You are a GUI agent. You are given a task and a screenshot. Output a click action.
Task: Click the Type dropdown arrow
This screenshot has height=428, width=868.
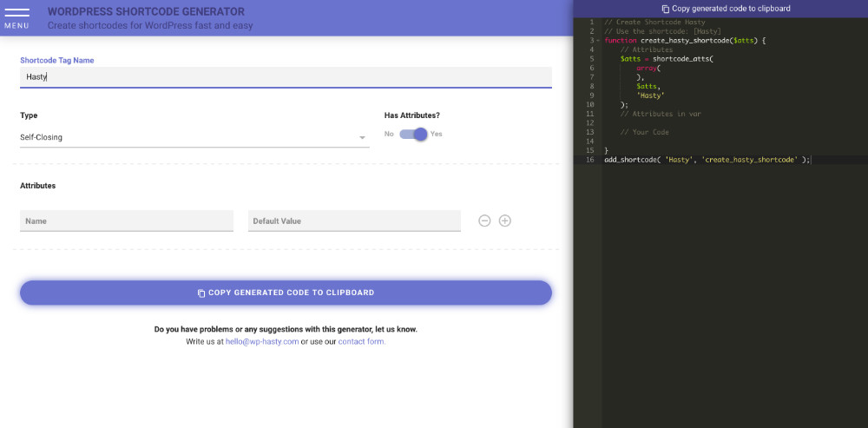pyautogui.click(x=362, y=137)
